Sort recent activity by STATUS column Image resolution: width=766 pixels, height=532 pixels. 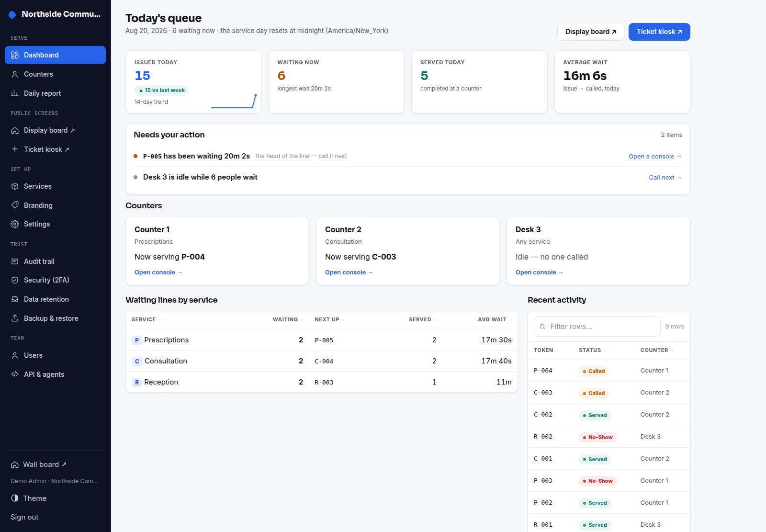click(x=592, y=350)
